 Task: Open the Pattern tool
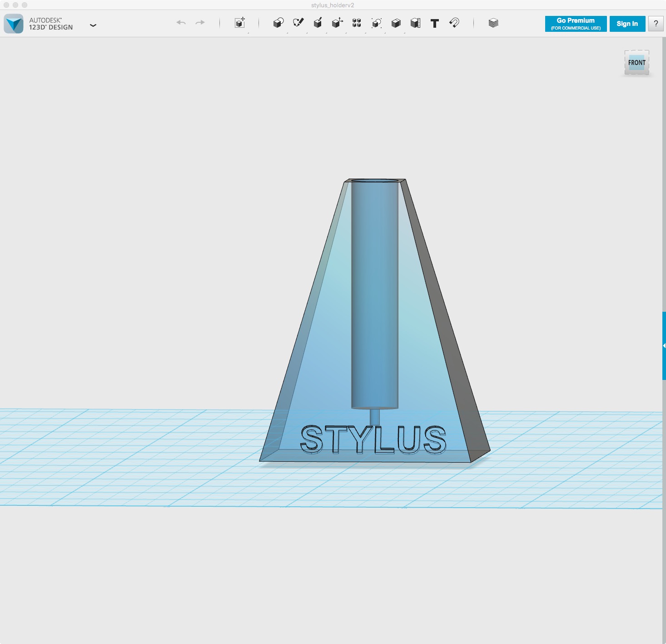click(x=357, y=23)
